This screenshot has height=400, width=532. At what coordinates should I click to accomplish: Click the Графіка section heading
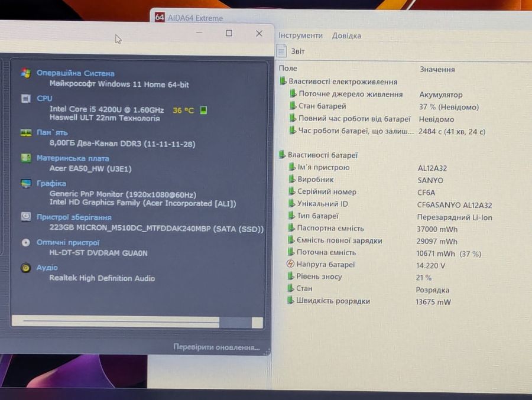(x=51, y=183)
